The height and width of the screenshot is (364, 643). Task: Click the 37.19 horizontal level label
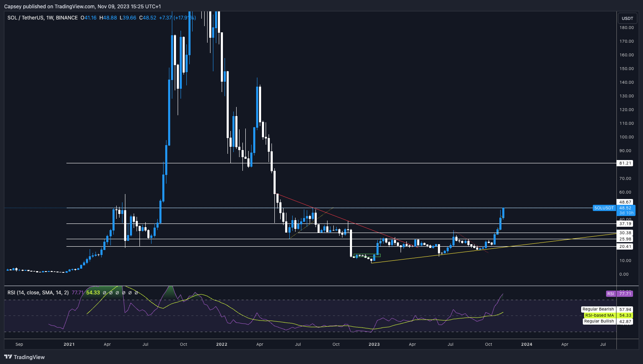point(624,223)
